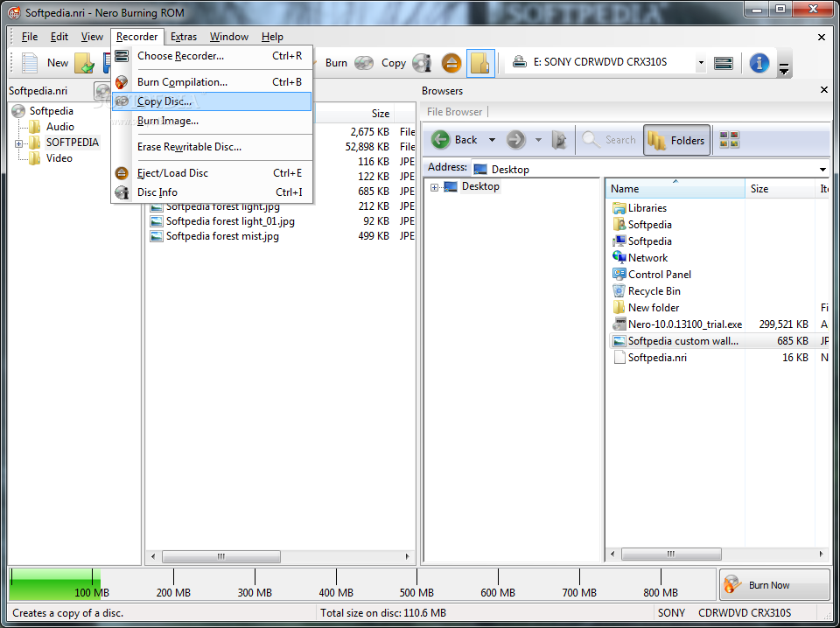The image size is (840, 628).
Task: Open the Address bar dropdown arrow
Action: 822,170
